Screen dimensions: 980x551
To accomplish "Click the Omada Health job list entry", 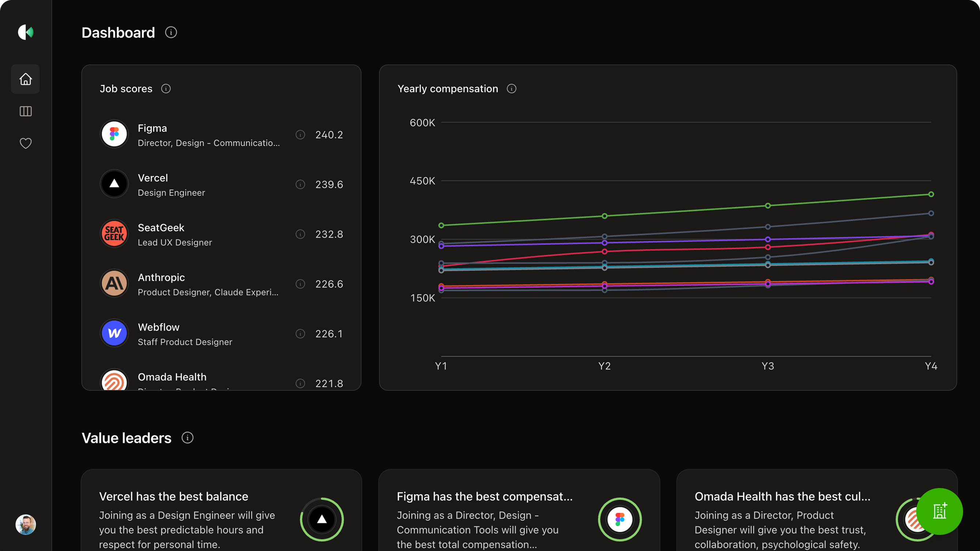I will (172, 377).
